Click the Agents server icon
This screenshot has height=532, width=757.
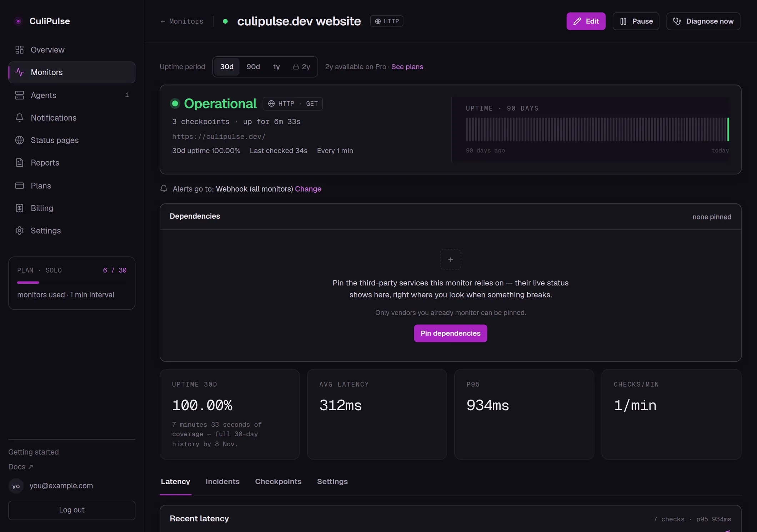(x=19, y=95)
